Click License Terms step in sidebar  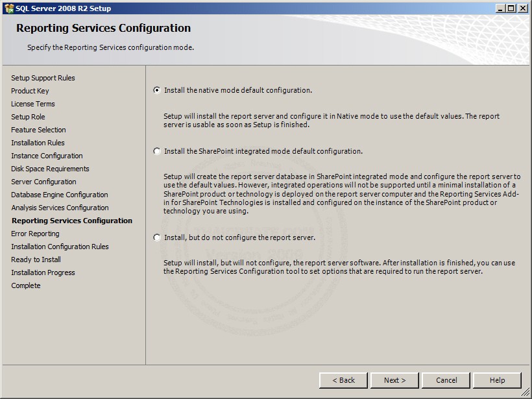pos(33,104)
